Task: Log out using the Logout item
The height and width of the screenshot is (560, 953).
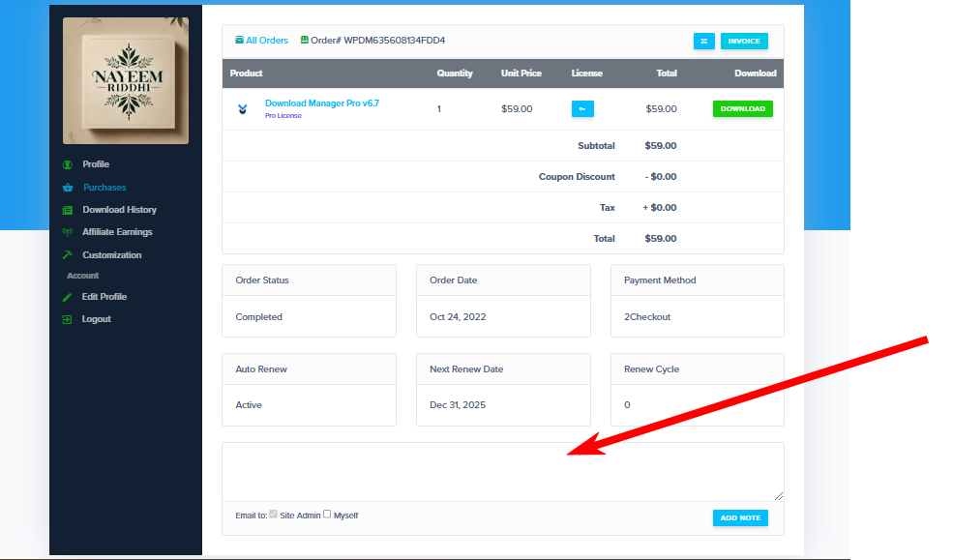Action: pyautogui.click(x=96, y=319)
